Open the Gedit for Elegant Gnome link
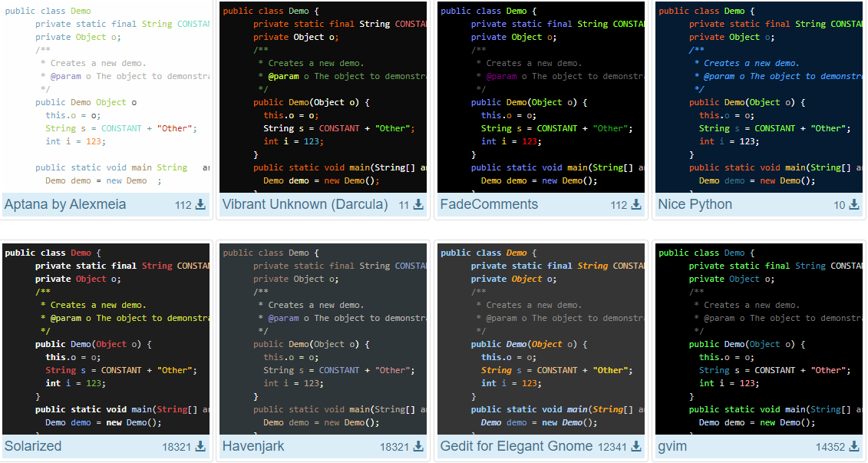The image size is (868, 463). click(x=517, y=446)
